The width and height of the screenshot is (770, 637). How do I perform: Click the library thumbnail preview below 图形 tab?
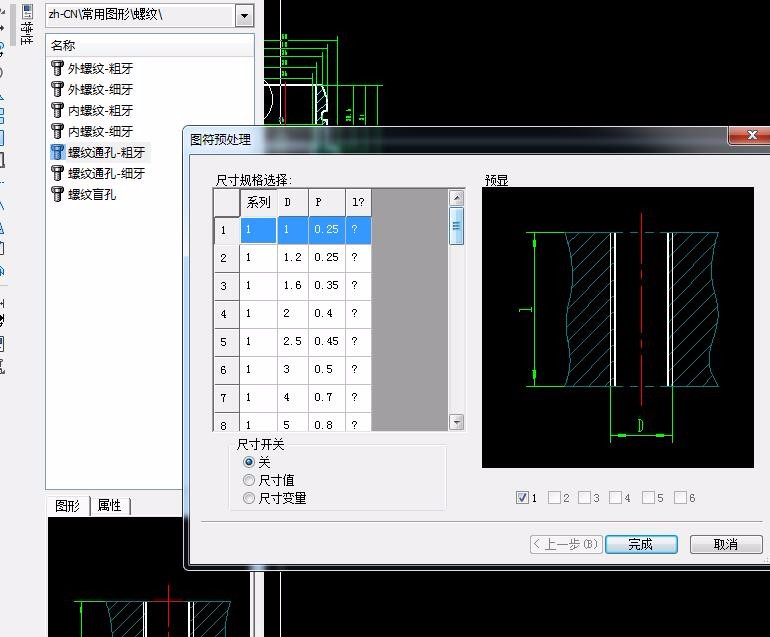(x=149, y=577)
